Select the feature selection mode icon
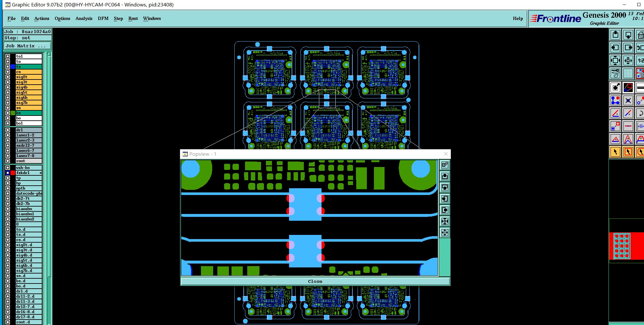The height and width of the screenshot is (325, 644). click(615, 87)
